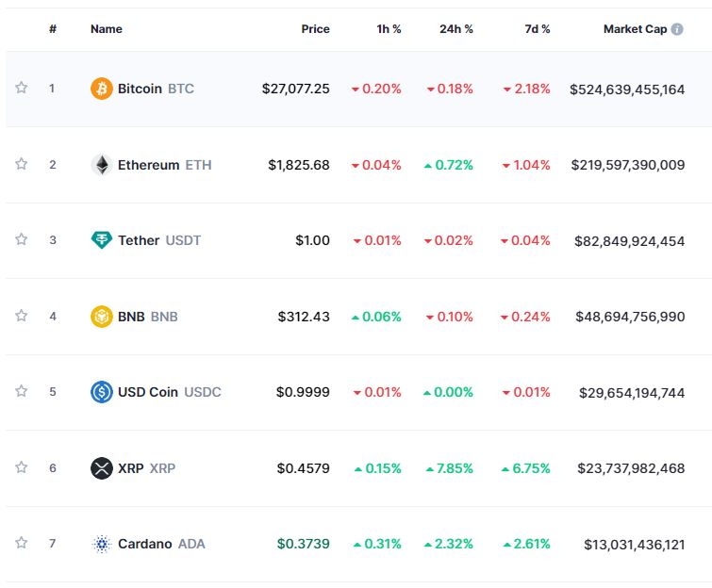Add Cardano to watchlist via star
The height and width of the screenshot is (588, 712).
(x=22, y=543)
